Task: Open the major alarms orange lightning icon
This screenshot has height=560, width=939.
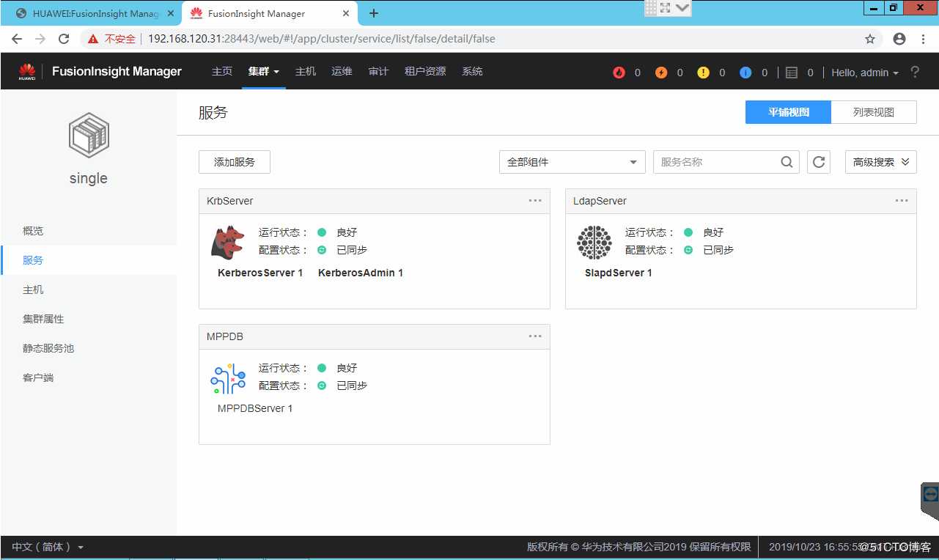Action: (x=661, y=73)
